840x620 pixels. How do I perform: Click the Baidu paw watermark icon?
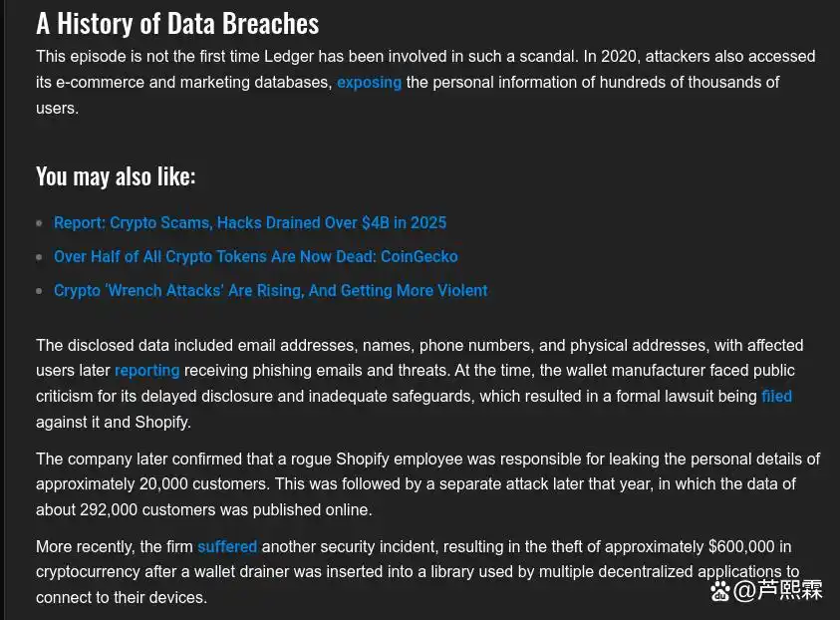pos(721,591)
